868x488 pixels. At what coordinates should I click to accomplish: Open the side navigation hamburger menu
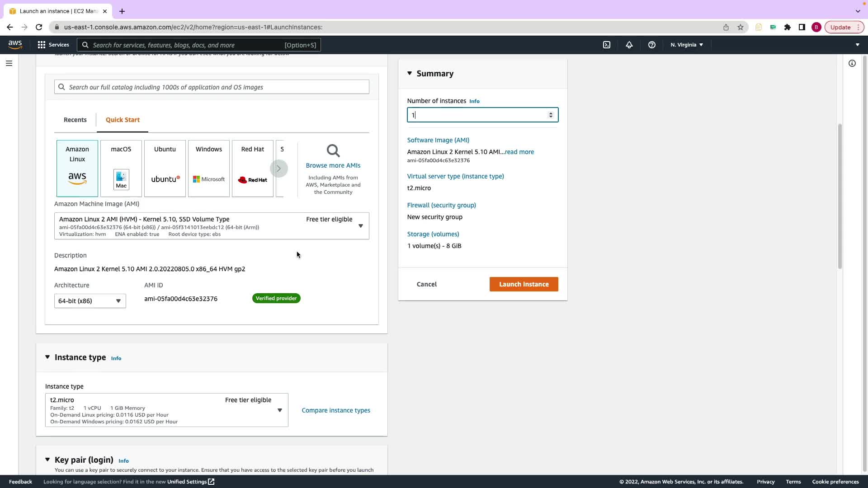[9, 63]
